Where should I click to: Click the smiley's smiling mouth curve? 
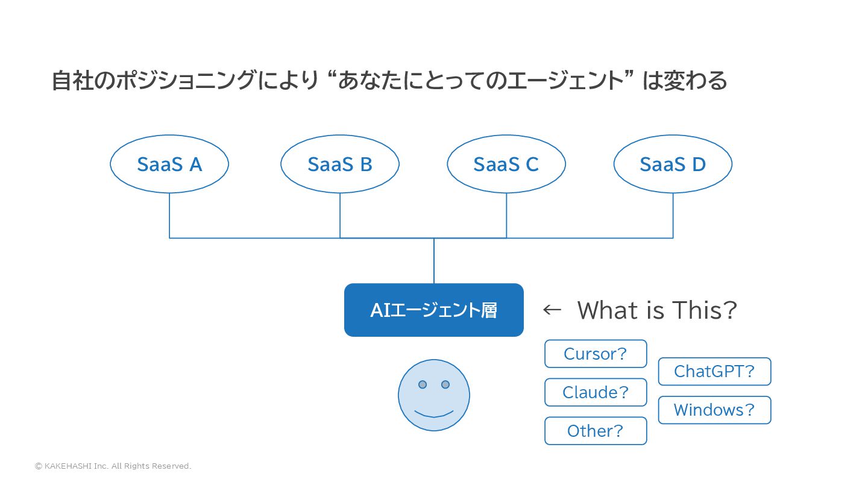pos(434,414)
